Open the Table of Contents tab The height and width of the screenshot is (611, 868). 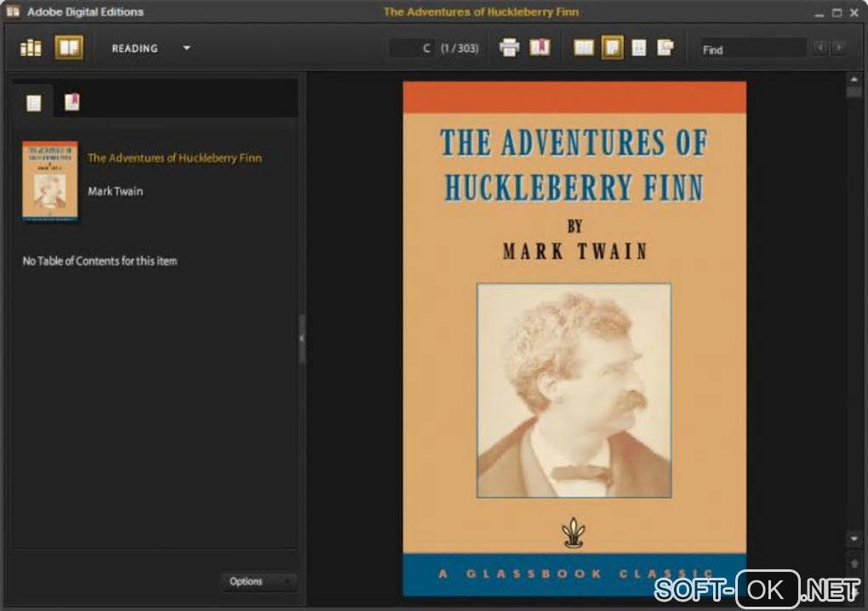point(34,103)
